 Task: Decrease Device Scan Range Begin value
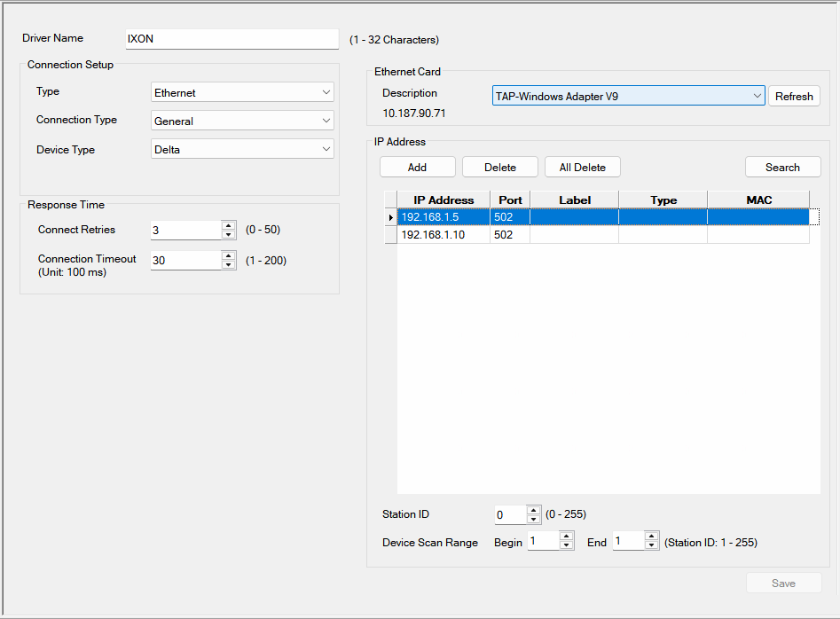click(566, 545)
